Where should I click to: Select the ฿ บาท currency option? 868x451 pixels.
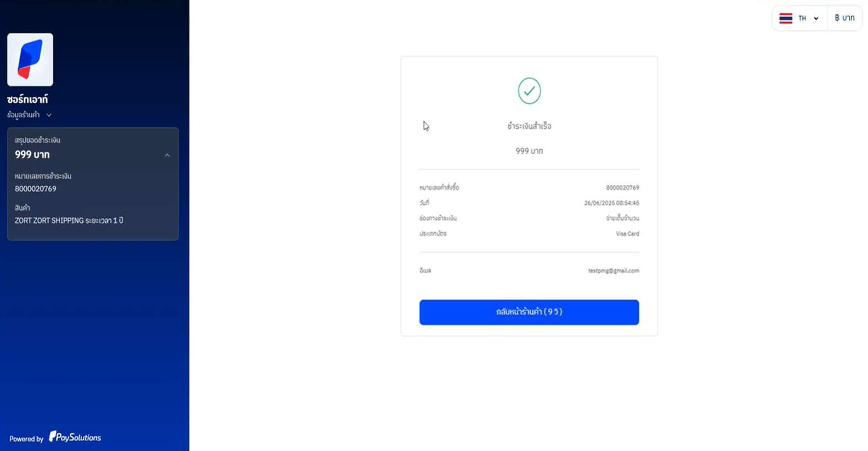844,18
